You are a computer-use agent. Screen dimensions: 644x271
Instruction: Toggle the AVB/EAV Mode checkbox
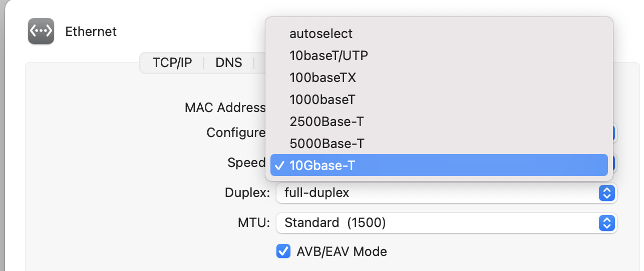(x=283, y=251)
